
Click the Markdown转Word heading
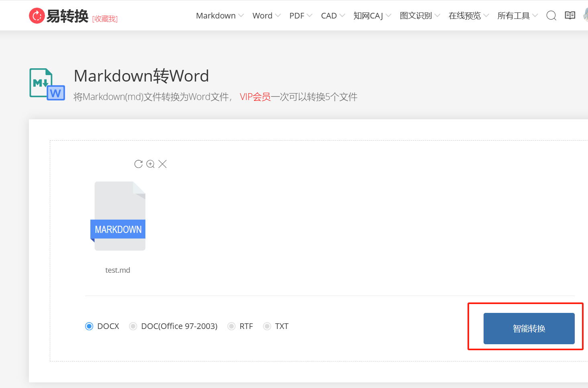pyautogui.click(x=141, y=76)
